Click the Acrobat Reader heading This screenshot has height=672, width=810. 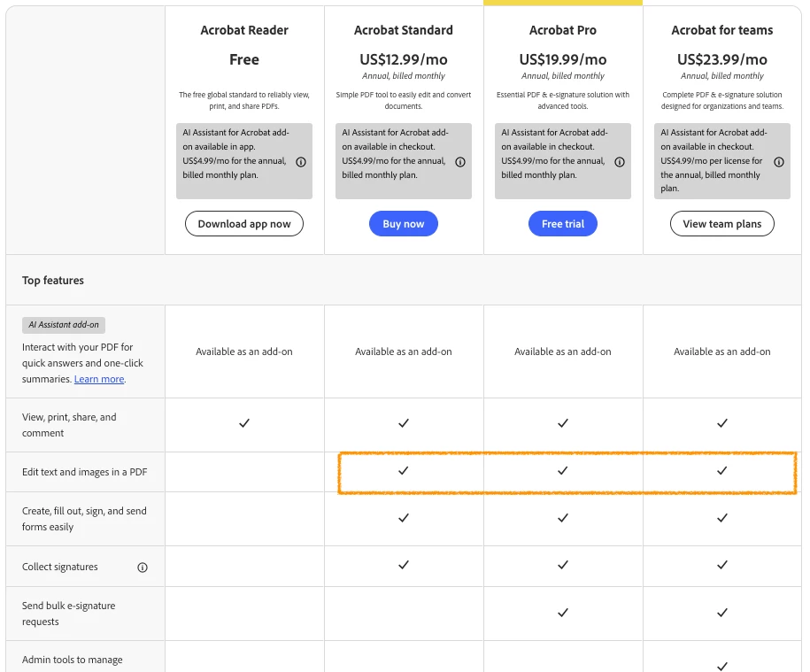pyautogui.click(x=243, y=30)
